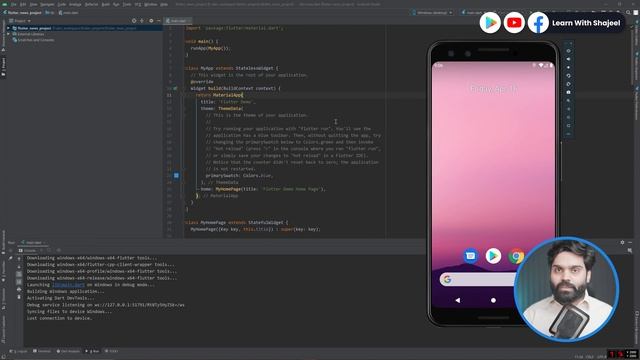Open the Code menu
The width and height of the screenshot is (640, 360).
[x=62, y=4]
